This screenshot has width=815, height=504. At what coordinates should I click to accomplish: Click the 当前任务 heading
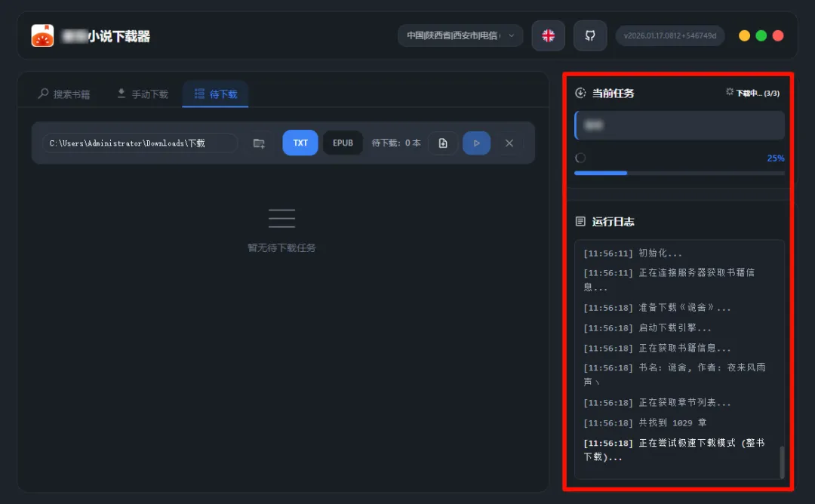pyautogui.click(x=614, y=93)
